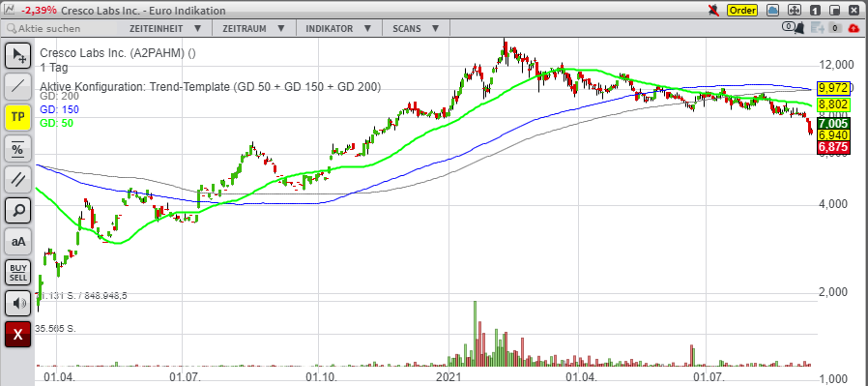Image resolution: width=868 pixels, height=386 pixels.
Task: Click the -2,39% change in title bar
Action: [x=38, y=11]
